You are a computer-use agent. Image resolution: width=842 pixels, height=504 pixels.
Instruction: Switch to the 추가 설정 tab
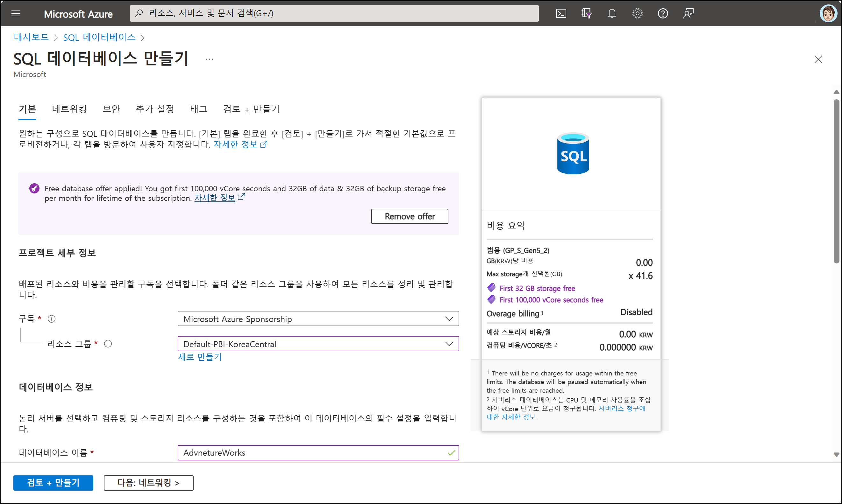click(x=155, y=109)
